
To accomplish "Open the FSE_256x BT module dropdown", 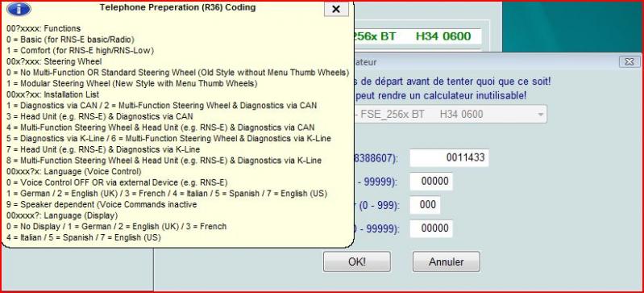I will tap(451, 114).
